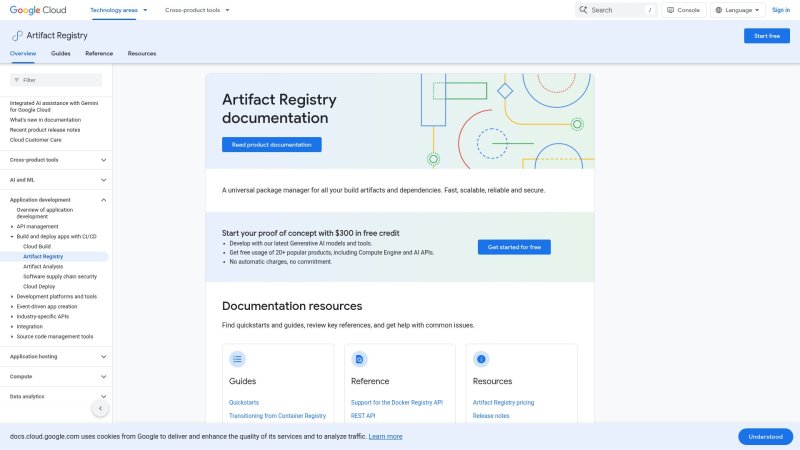Open Cloud Build in sidebar
Screen dimensions: 800x450
click(x=37, y=246)
